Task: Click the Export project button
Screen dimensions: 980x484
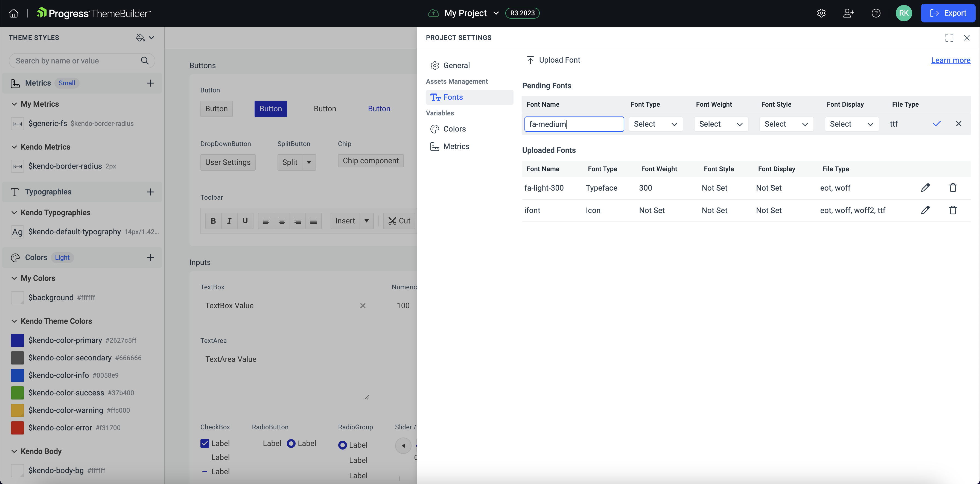Action: click(947, 13)
